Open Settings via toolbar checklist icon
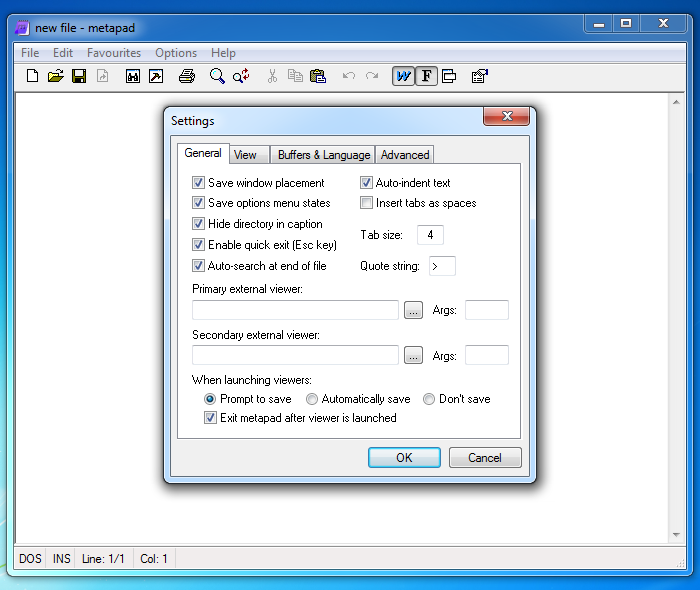The image size is (700, 590). coord(479,76)
